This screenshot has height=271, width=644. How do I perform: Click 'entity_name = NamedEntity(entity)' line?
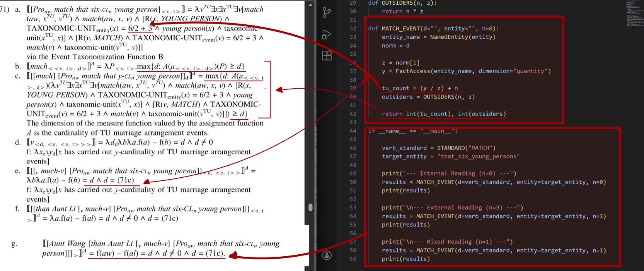[438, 37]
